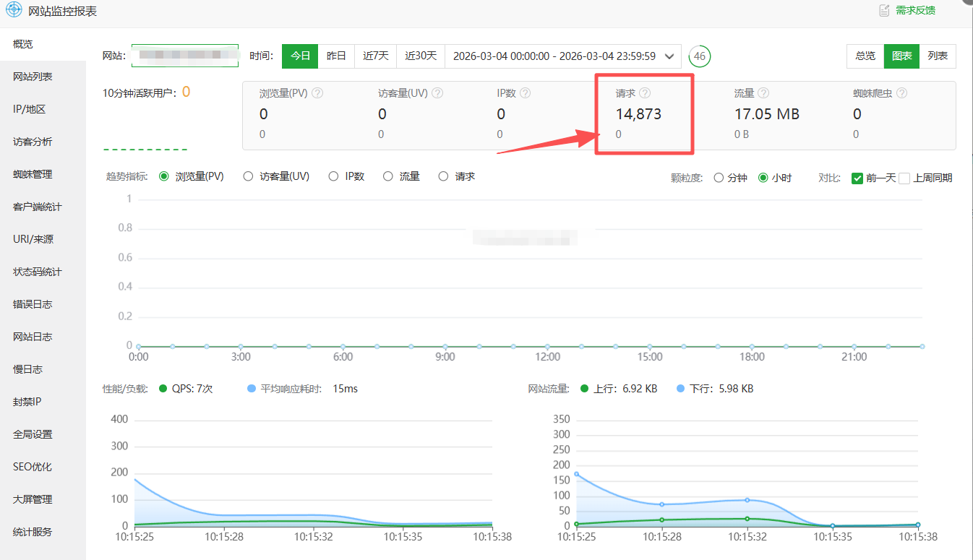973x560 pixels.
Task: Switch to the 近7天 time tab
Action: [x=376, y=56]
